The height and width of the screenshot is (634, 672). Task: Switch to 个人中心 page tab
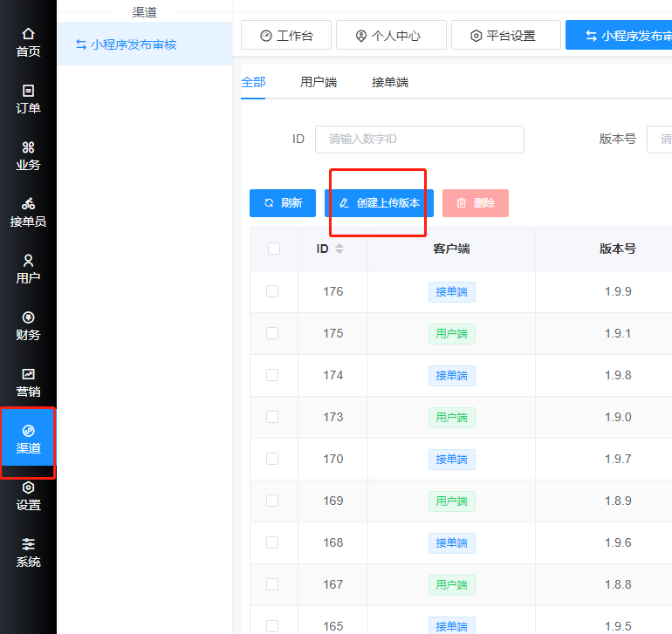[391, 35]
